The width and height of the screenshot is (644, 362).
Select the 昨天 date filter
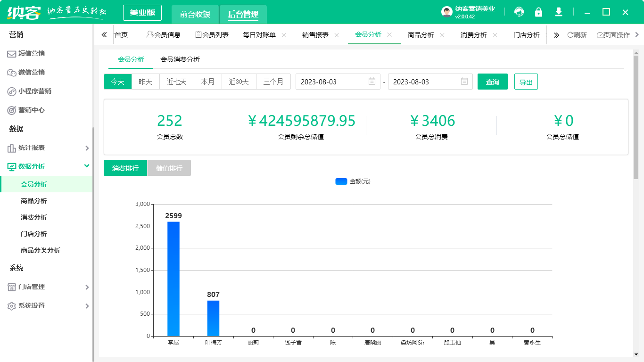pyautogui.click(x=145, y=81)
